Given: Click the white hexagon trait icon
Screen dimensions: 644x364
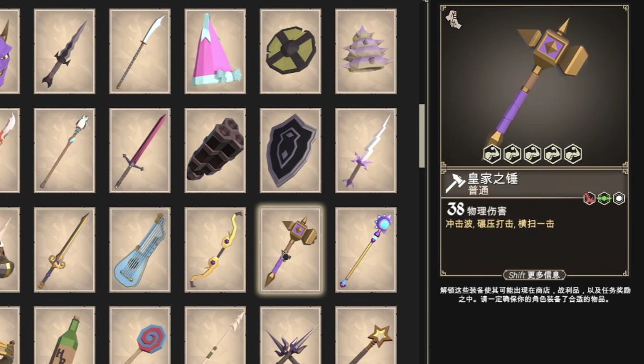Looking at the screenshot, I should [x=619, y=199].
